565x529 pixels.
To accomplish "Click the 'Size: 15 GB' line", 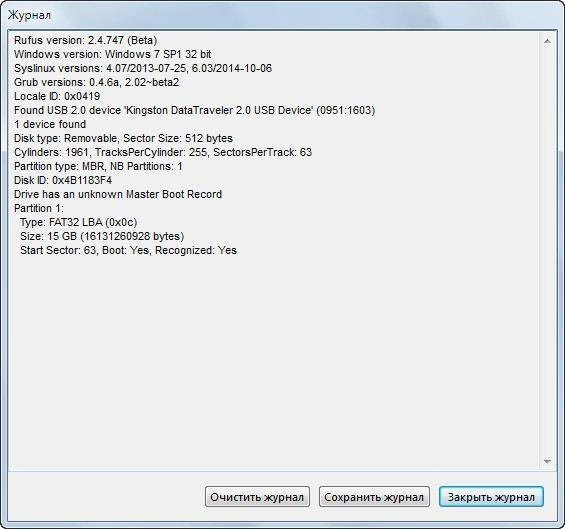I will tap(102, 236).
